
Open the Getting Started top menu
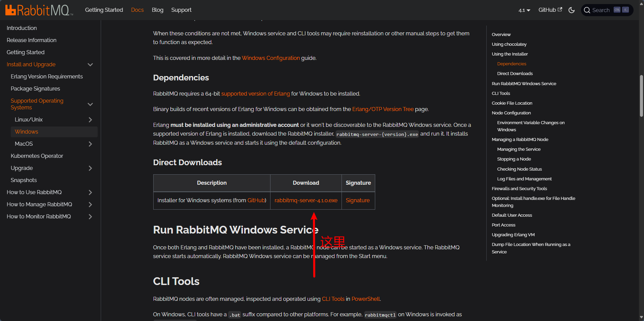click(104, 10)
